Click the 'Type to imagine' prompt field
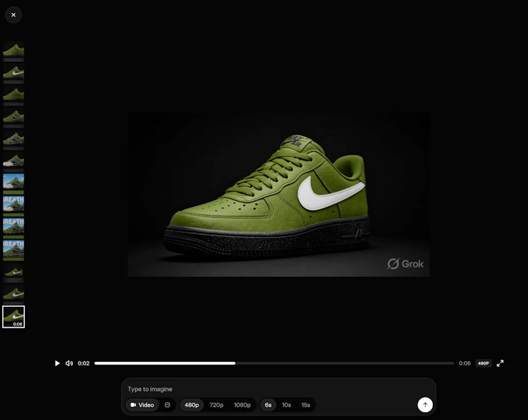The height and width of the screenshot is (420, 528). [x=278, y=389]
